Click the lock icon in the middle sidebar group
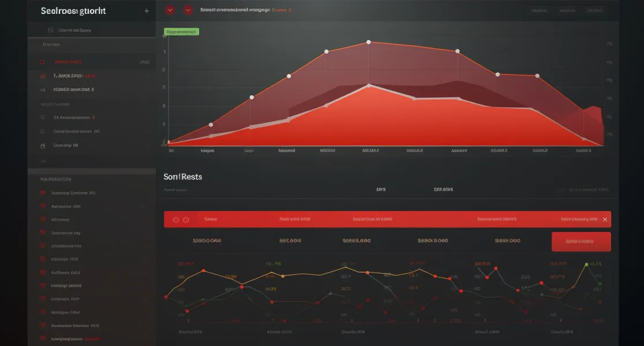The image size is (644, 346). [43, 145]
